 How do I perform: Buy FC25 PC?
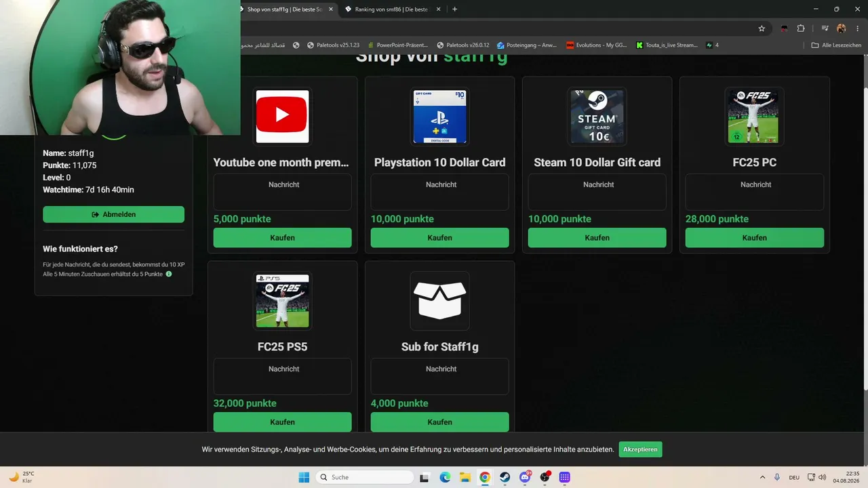(x=755, y=238)
